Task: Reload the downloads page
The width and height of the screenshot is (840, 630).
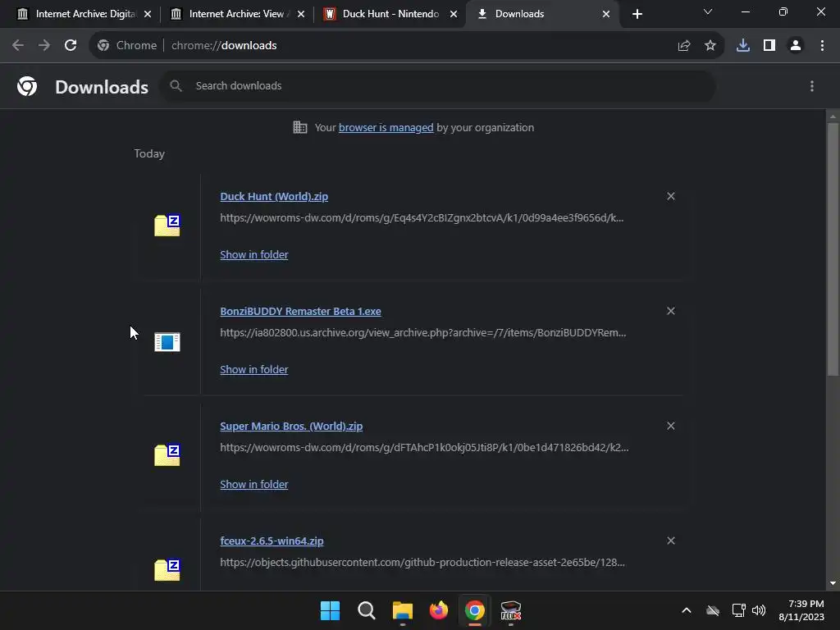Action: [71, 46]
